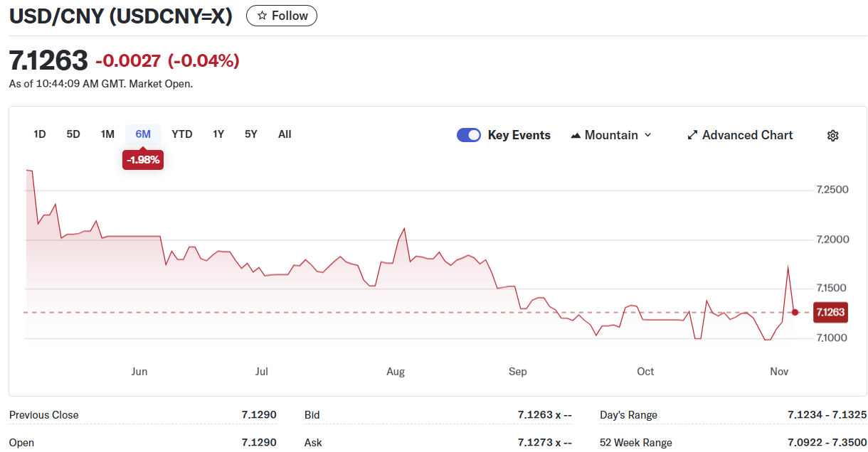Open chart settings gear icon

tap(833, 136)
